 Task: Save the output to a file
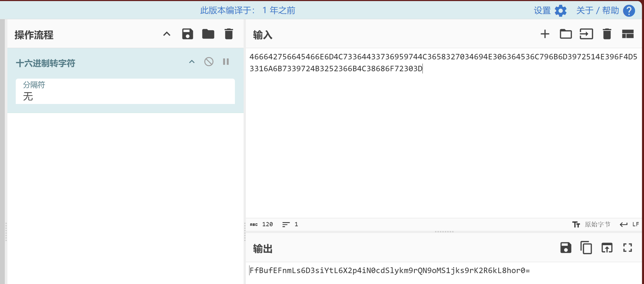566,248
